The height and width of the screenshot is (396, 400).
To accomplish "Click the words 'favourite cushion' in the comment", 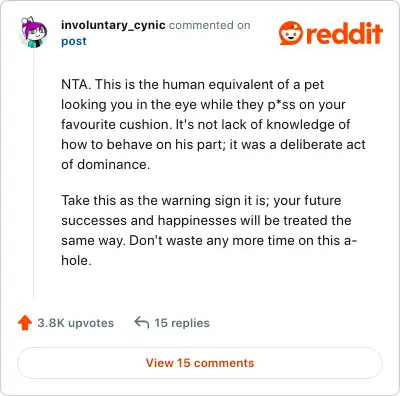I will coord(116,124).
